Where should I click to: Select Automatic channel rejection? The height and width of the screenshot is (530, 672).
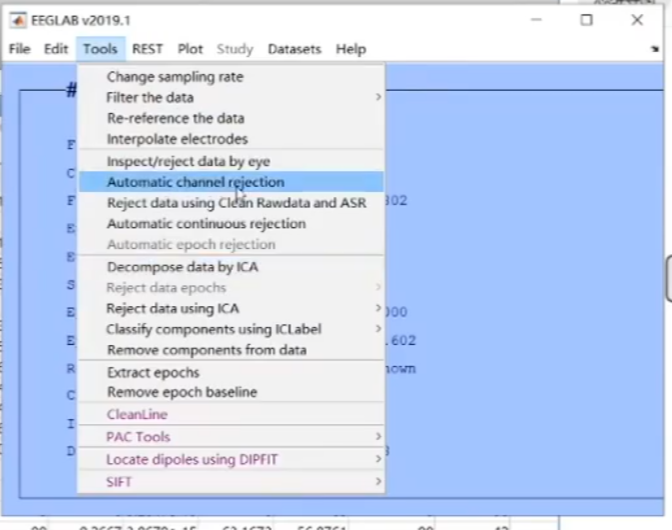click(x=195, y=182)
